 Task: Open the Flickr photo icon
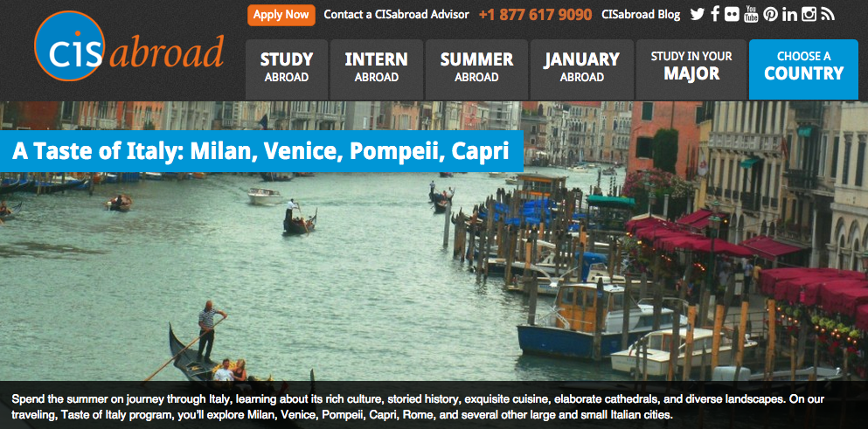click(732, 14)
